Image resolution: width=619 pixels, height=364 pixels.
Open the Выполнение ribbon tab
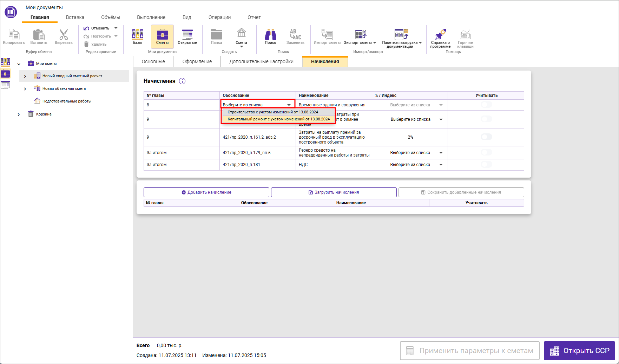151,17
